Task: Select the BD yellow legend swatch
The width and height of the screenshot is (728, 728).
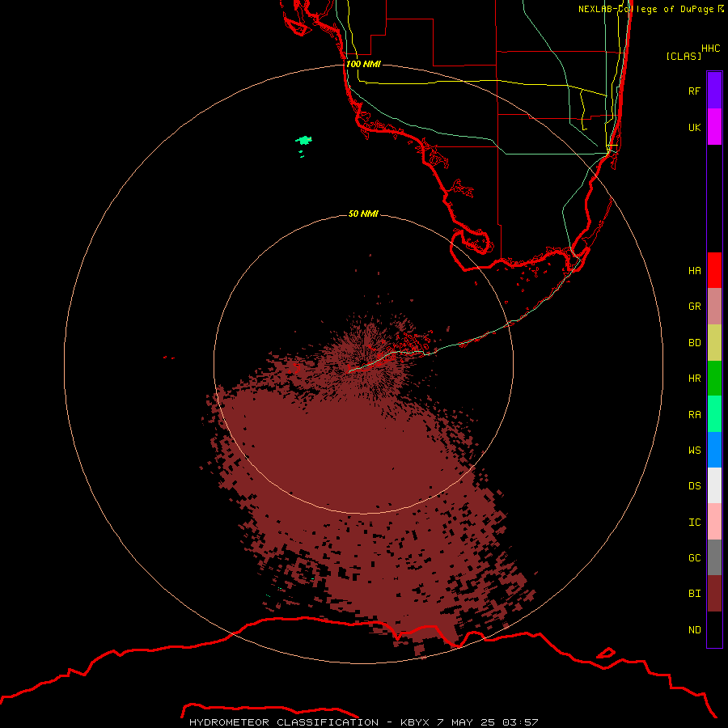Action: pos(714,343)
